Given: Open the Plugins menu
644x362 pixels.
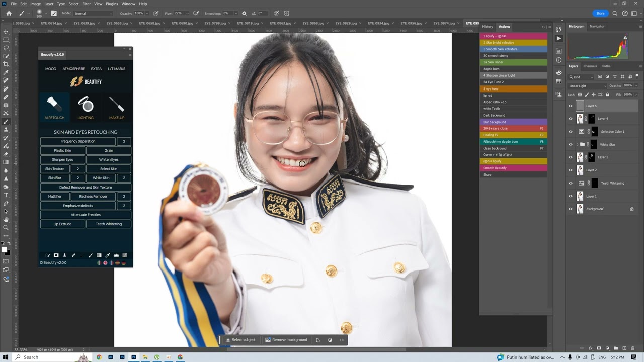Looking at the screenshot, I should pos(112,4).
